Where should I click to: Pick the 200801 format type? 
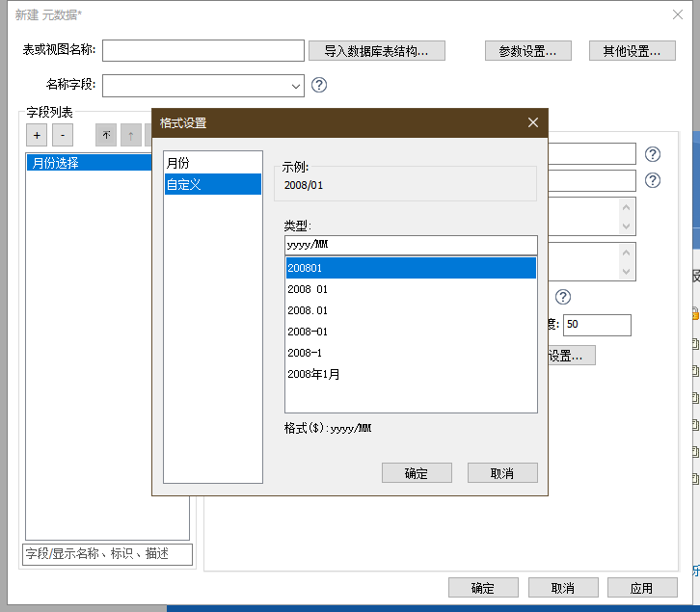[x=410, y=268]
